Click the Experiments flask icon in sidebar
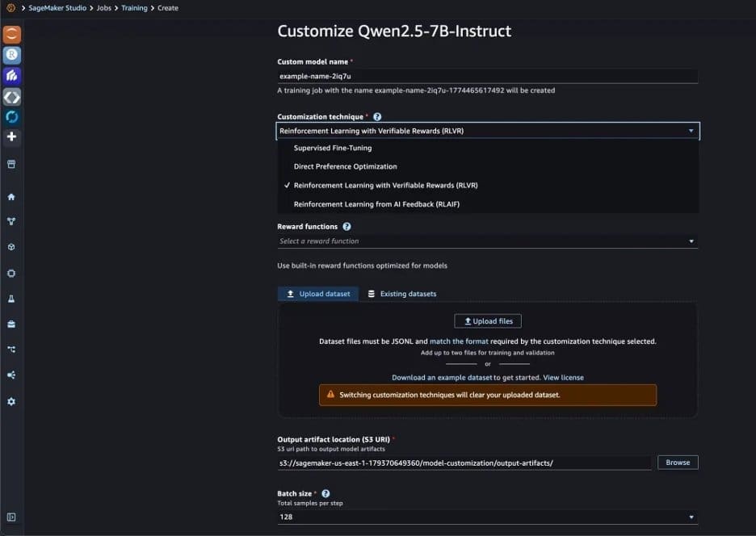Screen dimensions: 756x536 click(x=11, y=299)
